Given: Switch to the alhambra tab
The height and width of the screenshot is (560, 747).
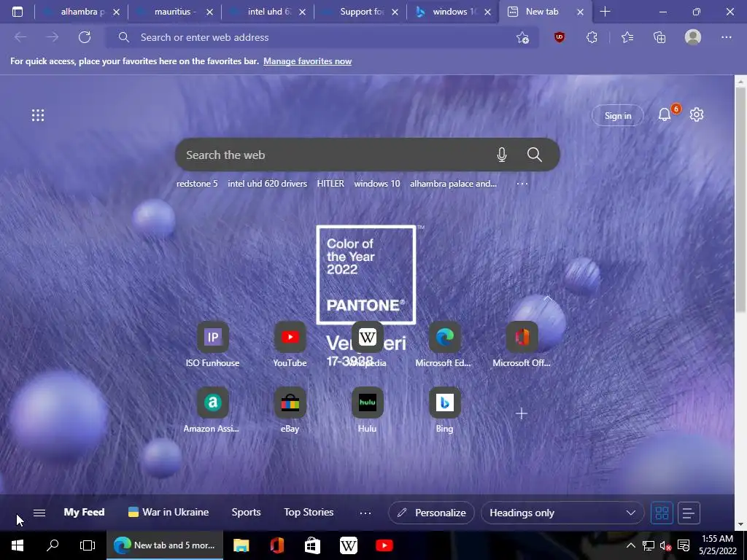Looking at the screenshot, I should (81, 12).
